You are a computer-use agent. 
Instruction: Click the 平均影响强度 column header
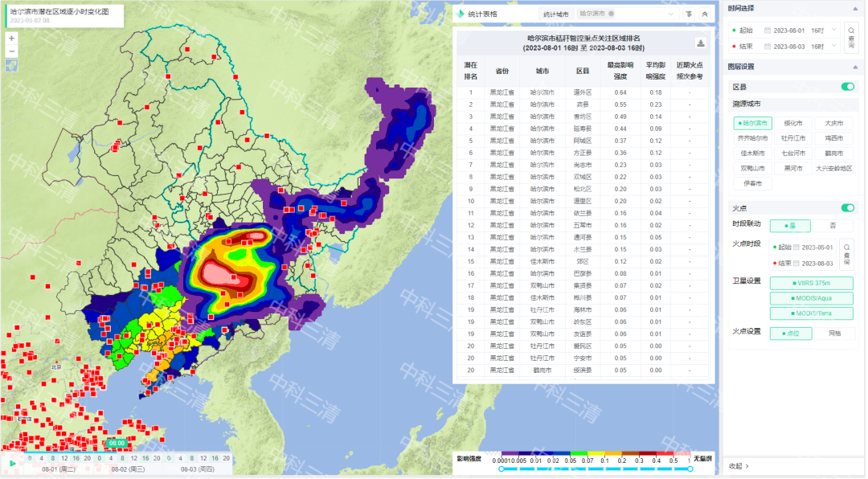(656, 71)
